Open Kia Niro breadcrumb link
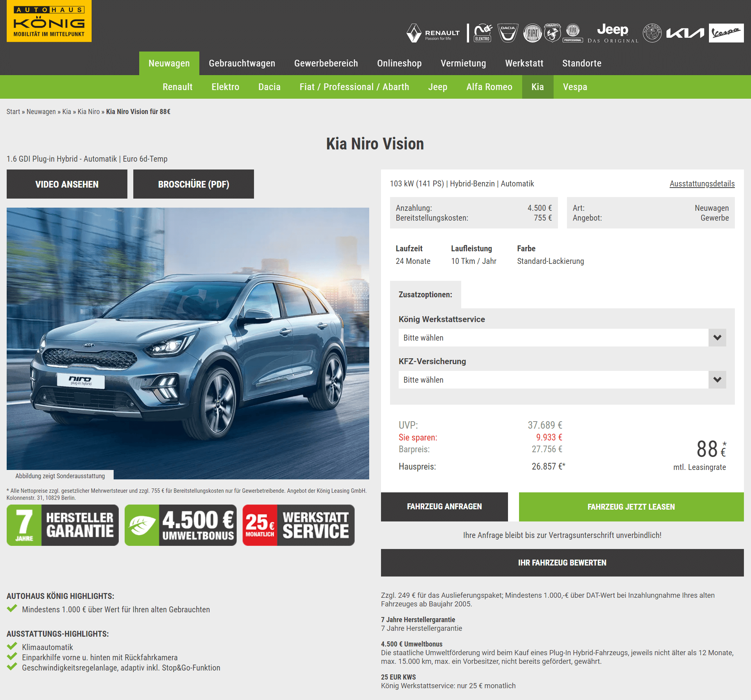The width and height of the screenshot is (751, 700). [x=89, y=112]
